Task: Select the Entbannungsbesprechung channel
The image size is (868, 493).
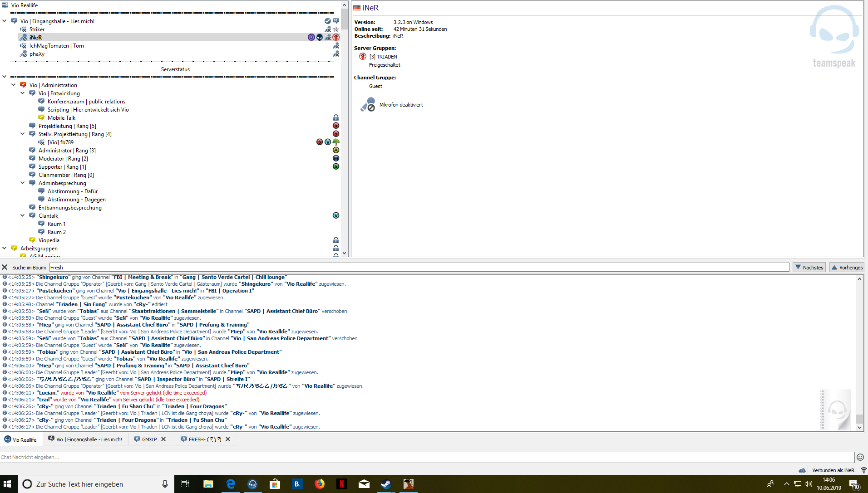Action: tap(70, 208)
